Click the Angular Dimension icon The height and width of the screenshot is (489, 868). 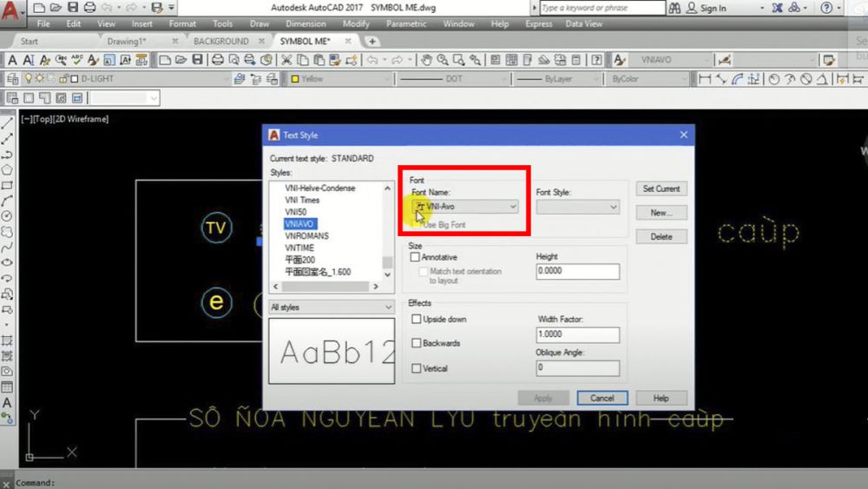click(822, 79)
